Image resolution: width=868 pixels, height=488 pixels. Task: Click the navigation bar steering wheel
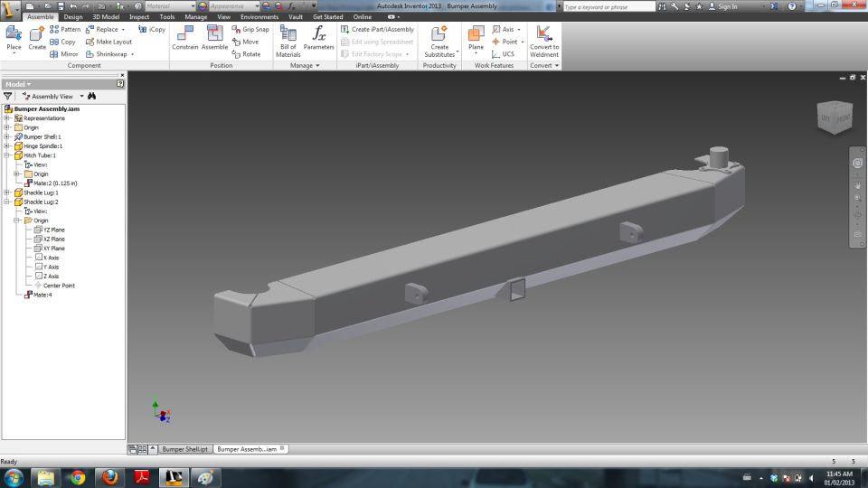[x=857, y=163]
